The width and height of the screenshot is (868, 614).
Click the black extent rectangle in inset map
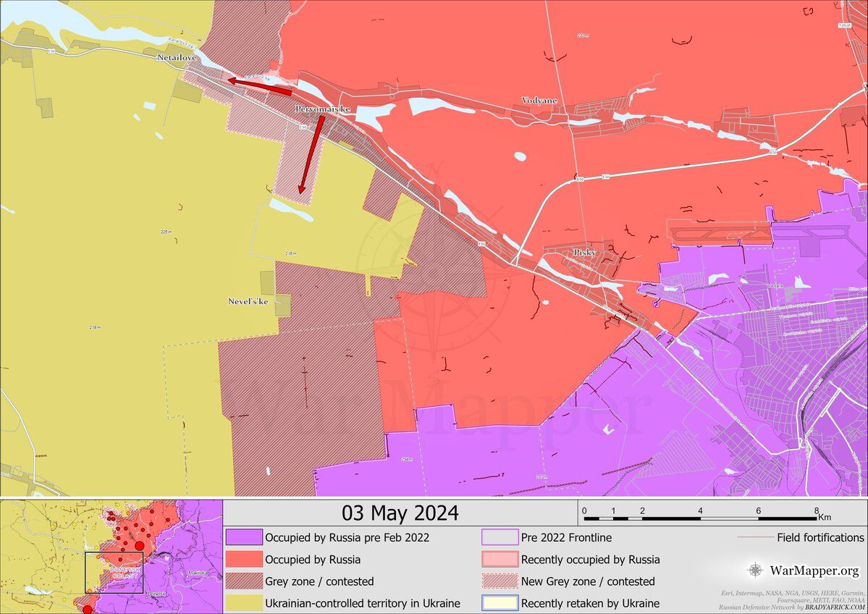click(114, 573)
